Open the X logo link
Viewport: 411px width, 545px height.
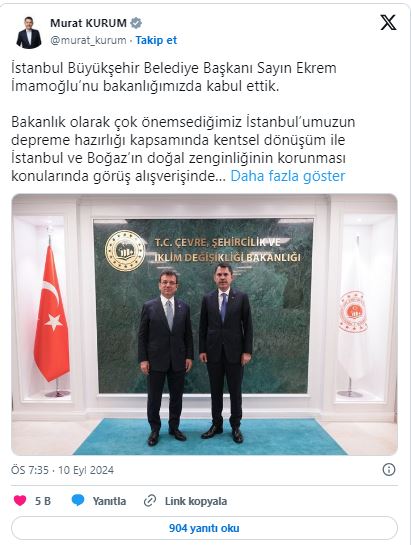pyautogui.click(x=388, y=23)
